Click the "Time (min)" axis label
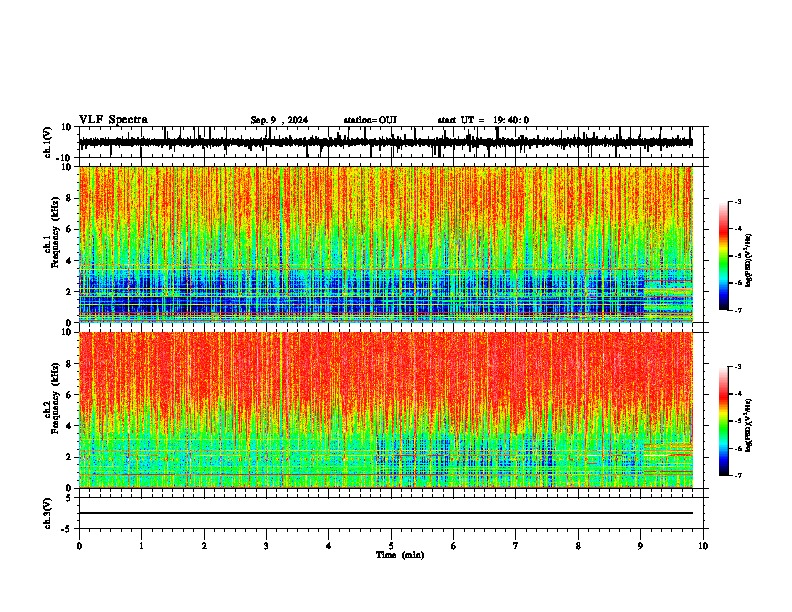 click(x=400, y=555)
